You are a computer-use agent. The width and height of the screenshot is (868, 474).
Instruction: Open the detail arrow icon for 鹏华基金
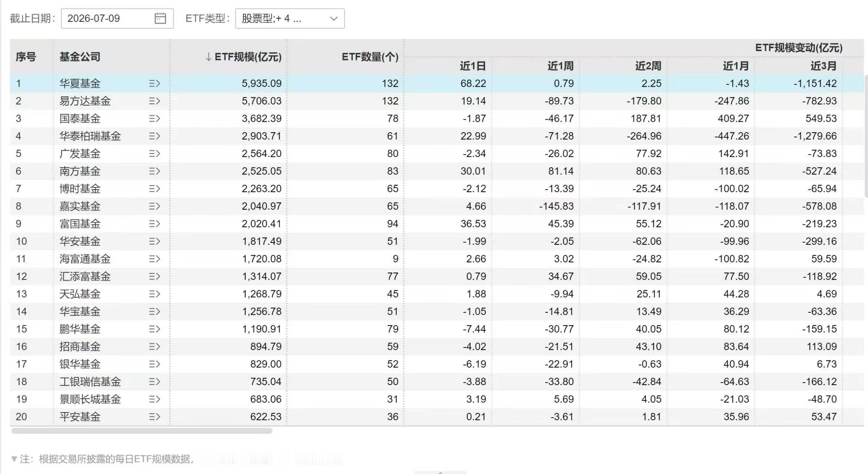click(x=154, y=329)
